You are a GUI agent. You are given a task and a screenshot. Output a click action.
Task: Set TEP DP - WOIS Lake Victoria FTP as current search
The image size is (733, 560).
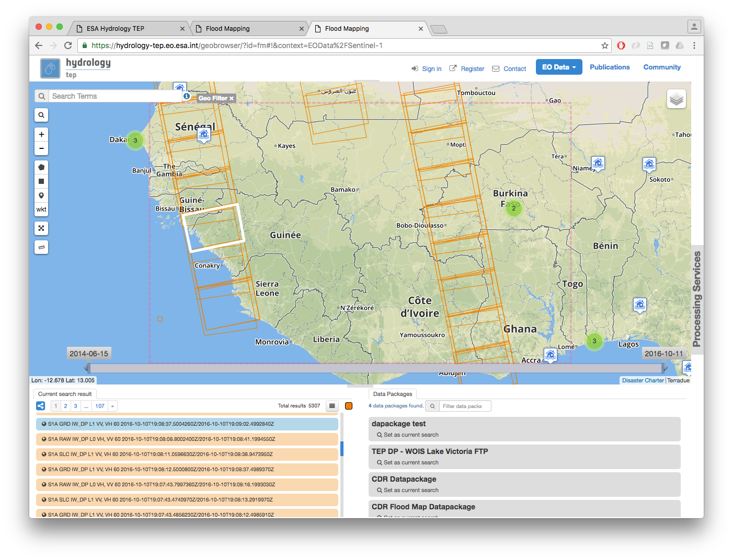tap(407, 462)
